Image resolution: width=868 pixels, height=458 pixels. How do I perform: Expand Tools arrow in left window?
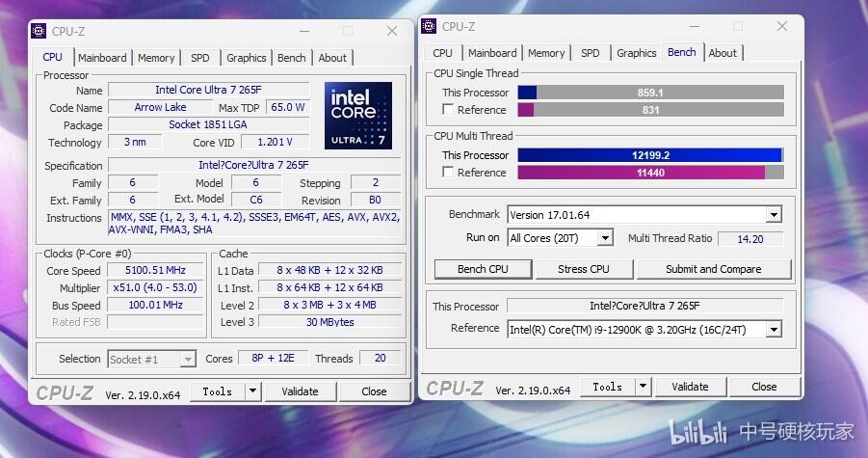point(252,391)
